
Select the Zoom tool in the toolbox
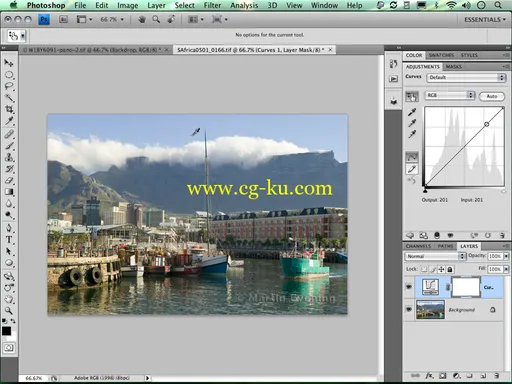(x=9, y=311)
